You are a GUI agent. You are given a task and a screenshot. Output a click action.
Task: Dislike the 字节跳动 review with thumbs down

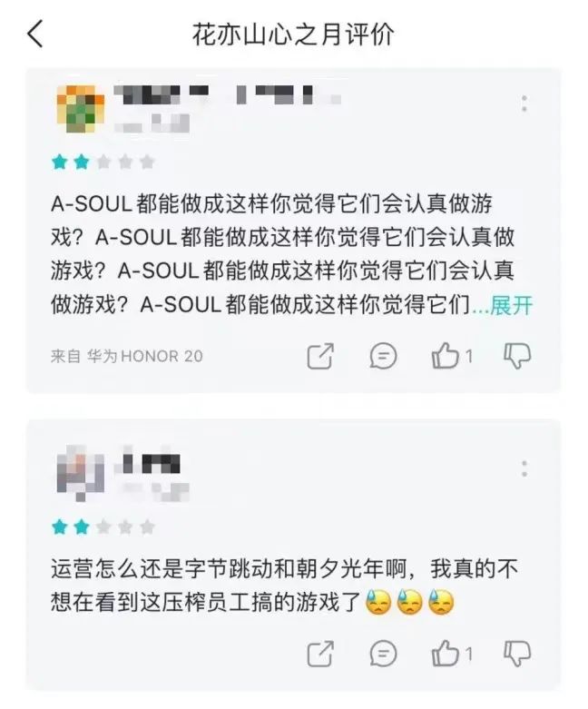coord(517,654)
